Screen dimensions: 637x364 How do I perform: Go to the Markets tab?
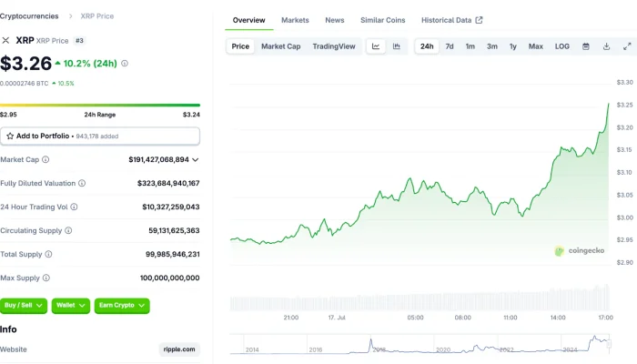point(295,20)
